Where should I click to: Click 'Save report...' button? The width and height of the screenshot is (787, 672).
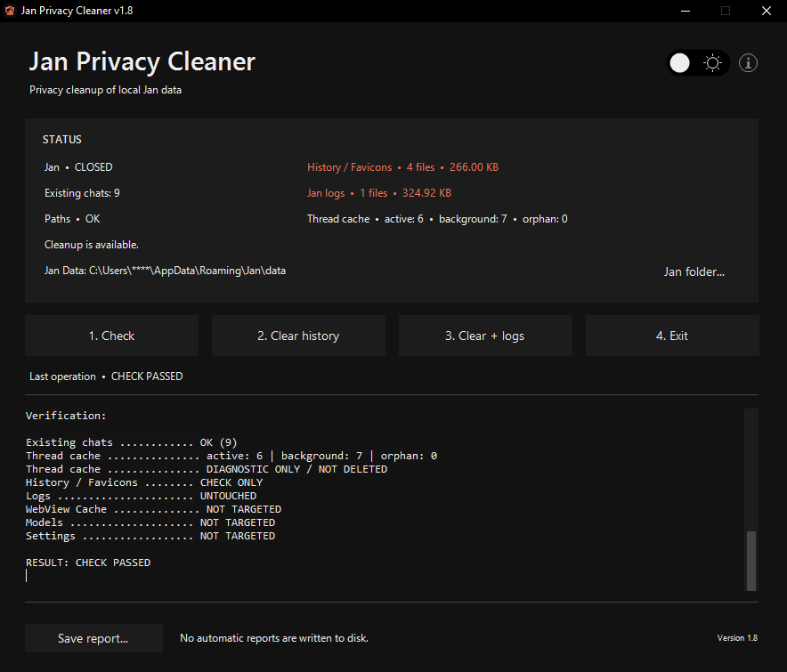(x=93, y=638)
